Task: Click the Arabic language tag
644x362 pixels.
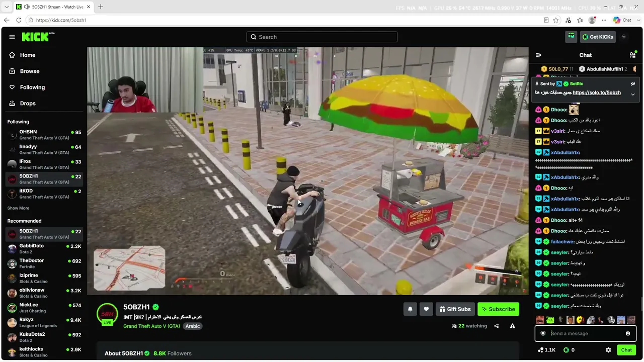Action: pos(193,326)
